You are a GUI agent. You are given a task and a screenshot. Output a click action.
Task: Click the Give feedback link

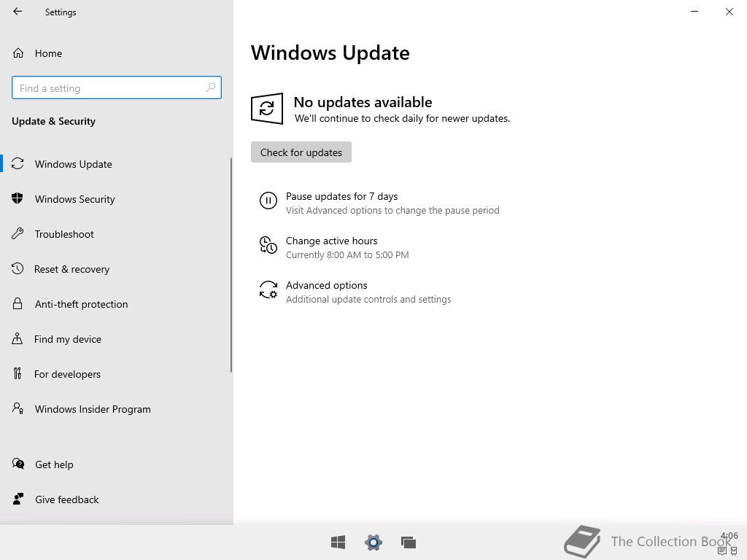(x=67, y=499)
